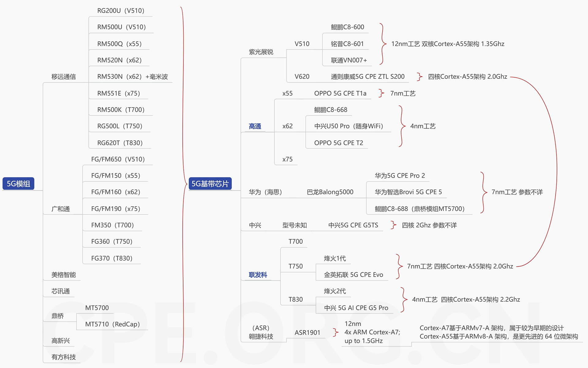Select the V620 chip node

coord(302,77)
